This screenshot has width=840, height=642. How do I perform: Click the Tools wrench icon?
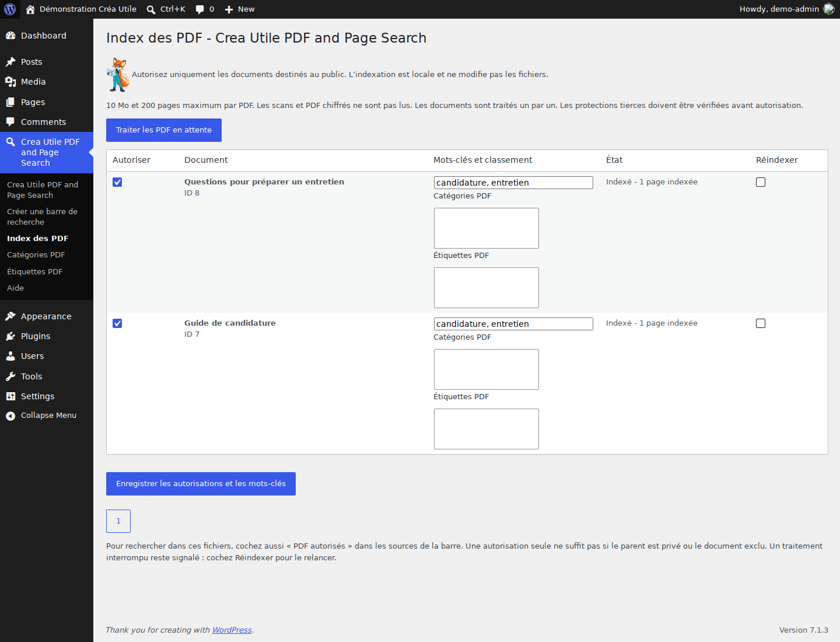click(x=10, y=376)
